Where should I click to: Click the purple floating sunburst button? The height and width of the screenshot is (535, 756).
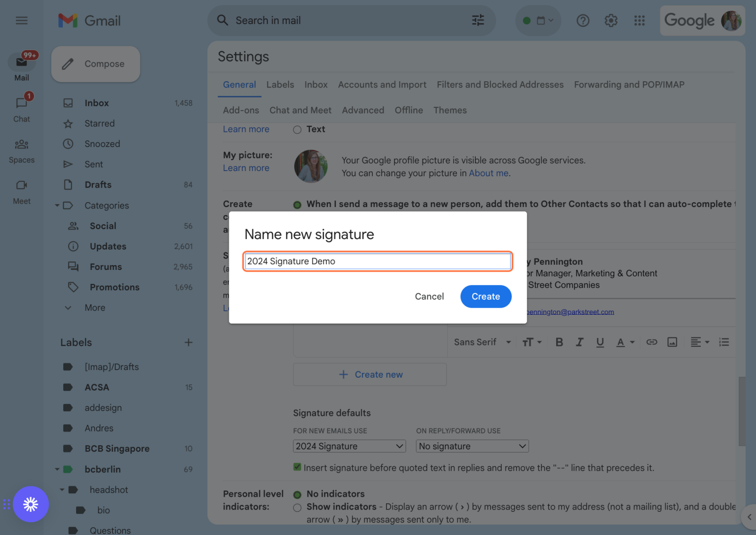[x=31, y=504]
